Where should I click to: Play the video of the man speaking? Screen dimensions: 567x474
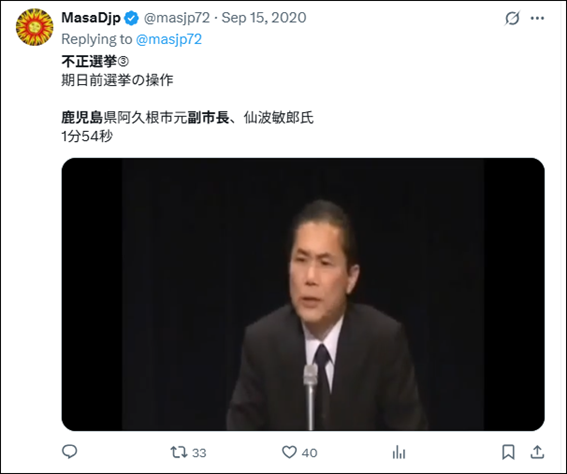(x=303, y=294)
